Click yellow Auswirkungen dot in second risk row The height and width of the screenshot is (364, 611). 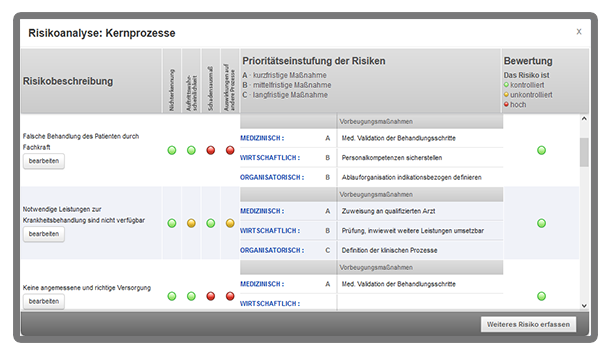[230, 223]
